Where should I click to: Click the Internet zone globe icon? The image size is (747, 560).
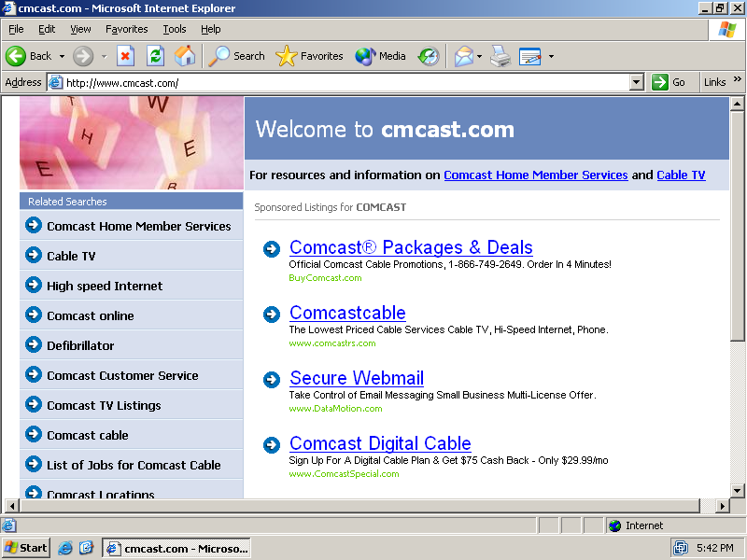pyautogui.click(x=615, y=525)
